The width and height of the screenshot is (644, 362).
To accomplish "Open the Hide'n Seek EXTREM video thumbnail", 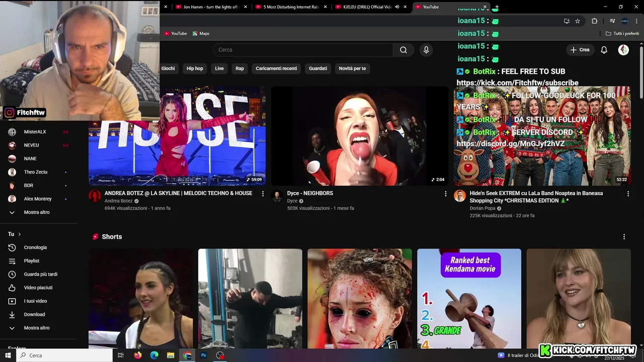I will pos(542,136).
